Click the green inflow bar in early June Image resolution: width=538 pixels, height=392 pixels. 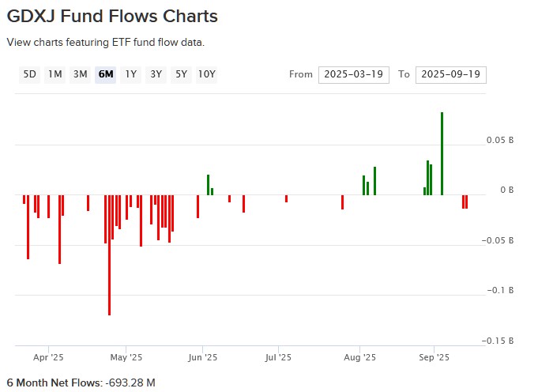click(208, 185)
